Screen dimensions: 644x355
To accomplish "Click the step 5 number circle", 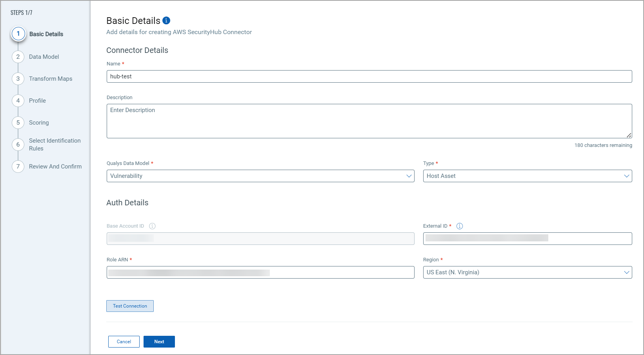I will (18, 123).
